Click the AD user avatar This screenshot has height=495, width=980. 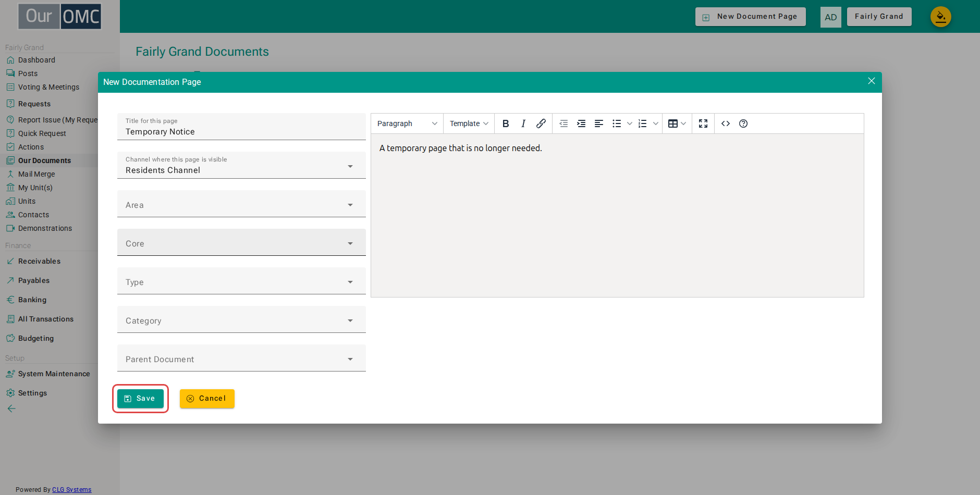point(831,17)
